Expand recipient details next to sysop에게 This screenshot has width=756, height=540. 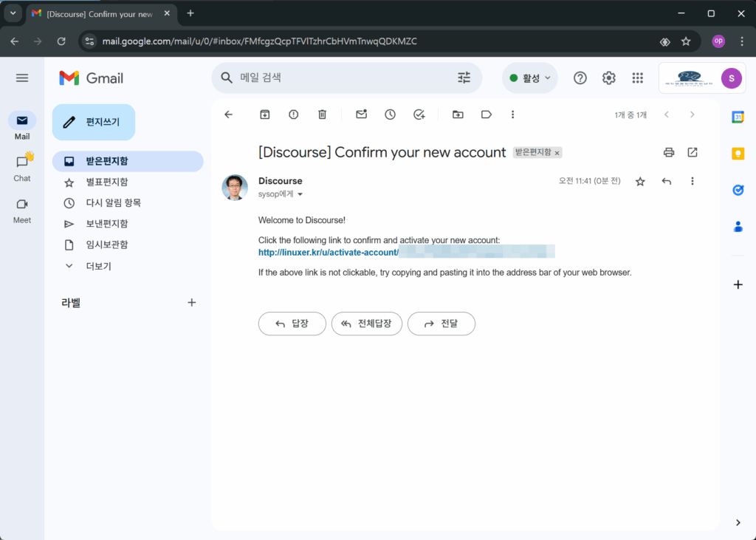tap(300, 195)
